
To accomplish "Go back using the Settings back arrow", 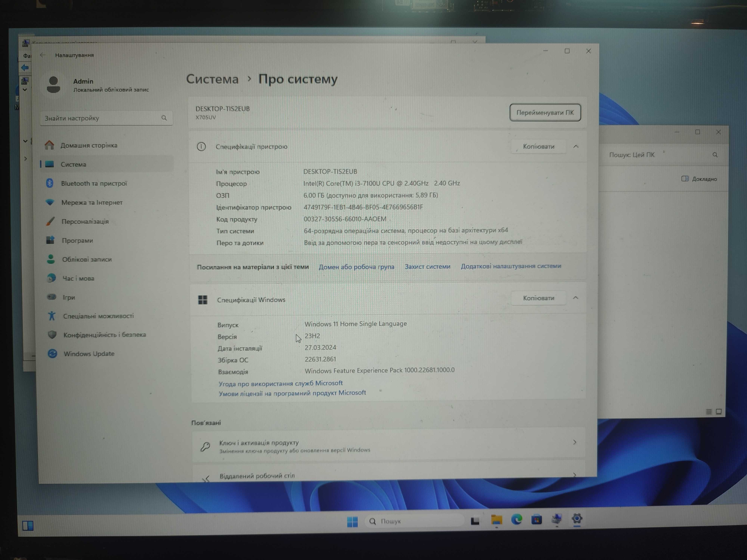I will [x=43, y=55].
